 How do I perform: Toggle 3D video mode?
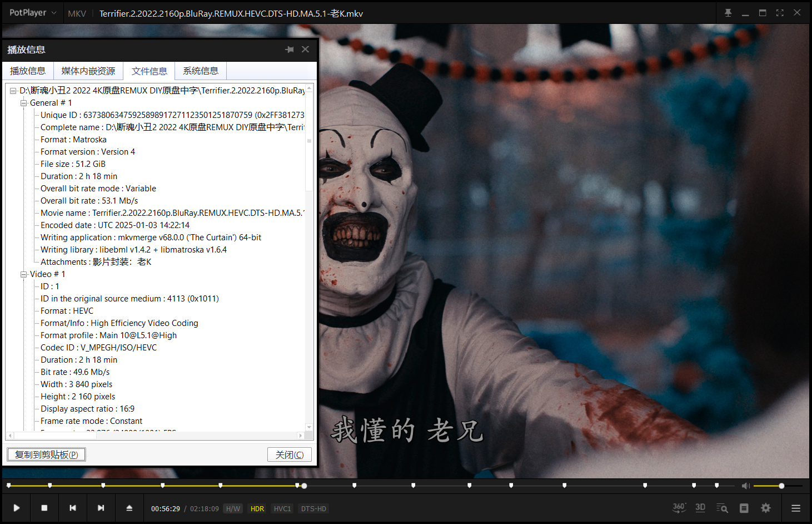700,508
